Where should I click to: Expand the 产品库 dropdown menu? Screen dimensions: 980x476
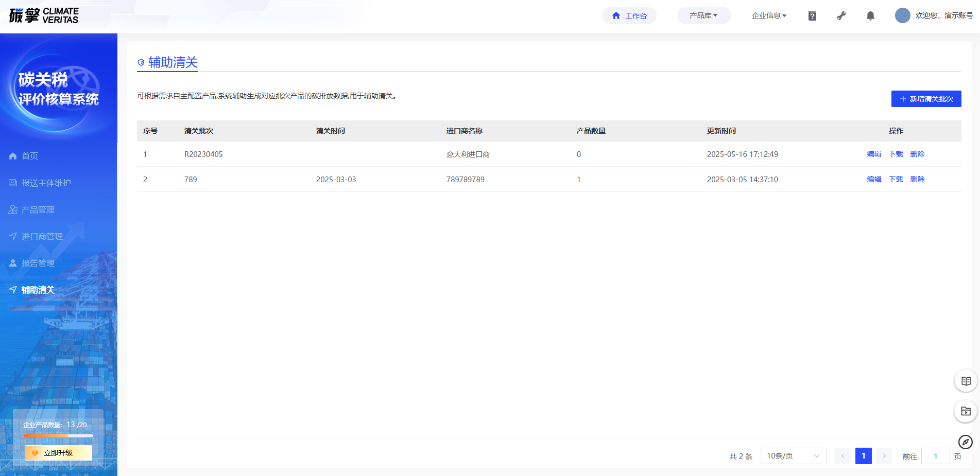pyautogui.click(x=703, y=15)
